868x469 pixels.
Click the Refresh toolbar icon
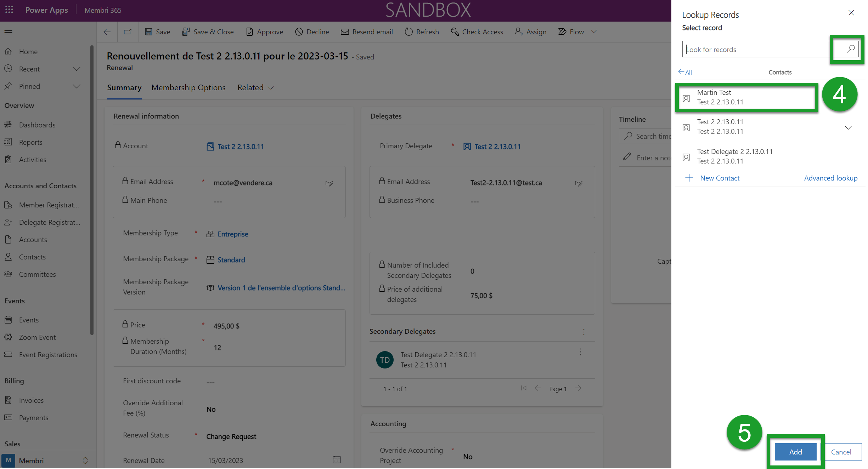click(408, 32)
